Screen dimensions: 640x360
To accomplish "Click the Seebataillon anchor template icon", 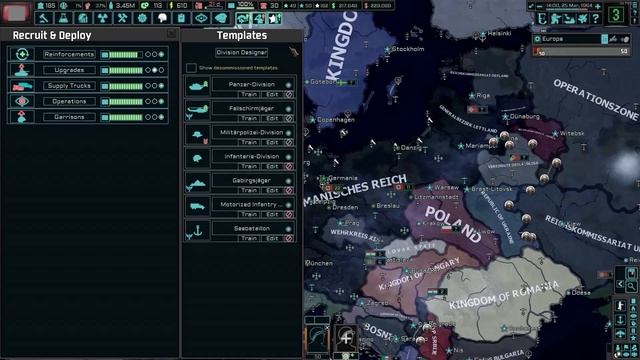I will point(198,230).
